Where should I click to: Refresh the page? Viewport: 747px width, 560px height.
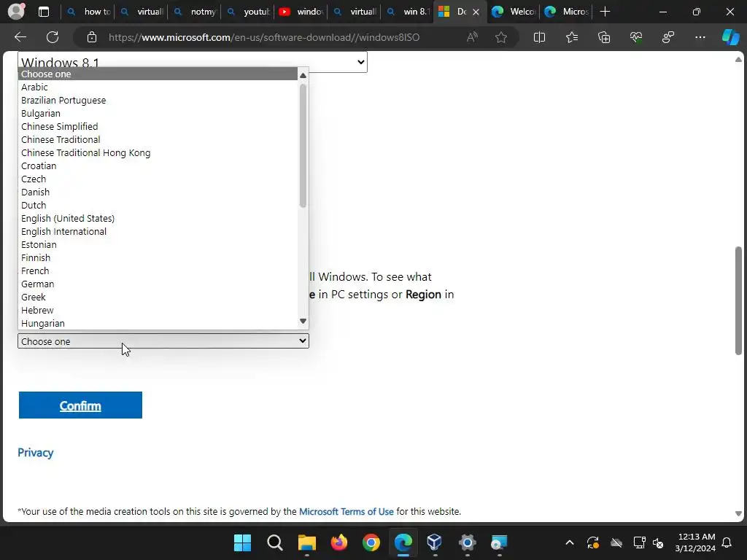click(x=53, y=37)
